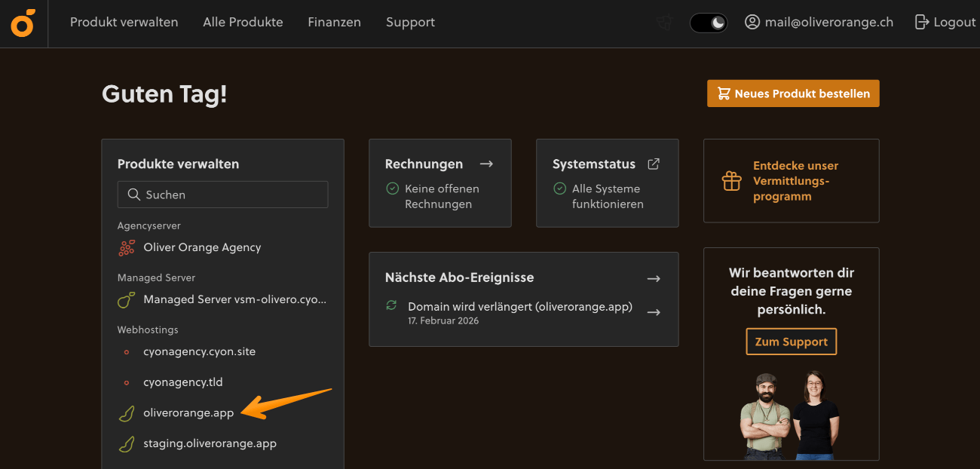
Task: Click the cyon logo icon
Action: click(23, 23)
